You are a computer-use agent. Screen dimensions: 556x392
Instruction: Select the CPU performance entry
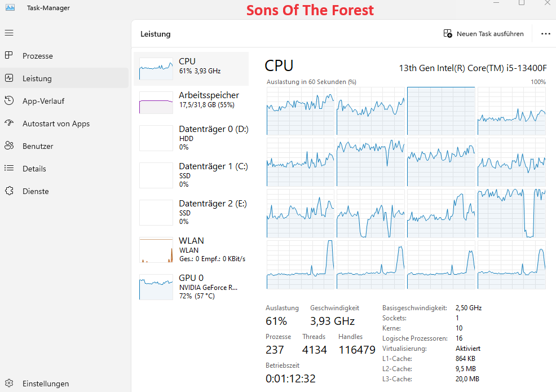pos(191,69)
